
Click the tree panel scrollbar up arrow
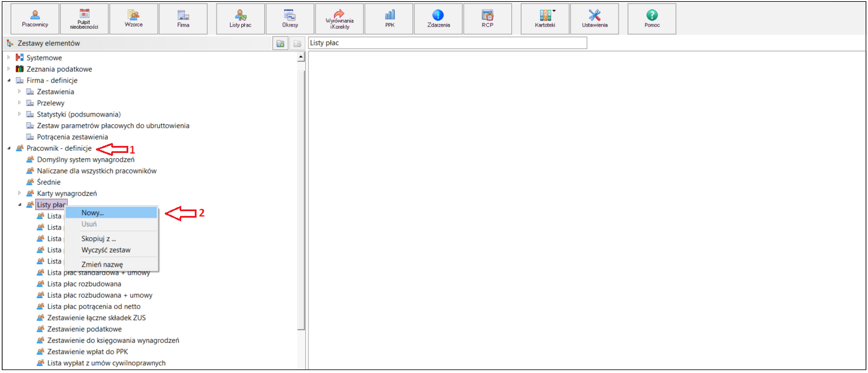click(x=301, y=58)
